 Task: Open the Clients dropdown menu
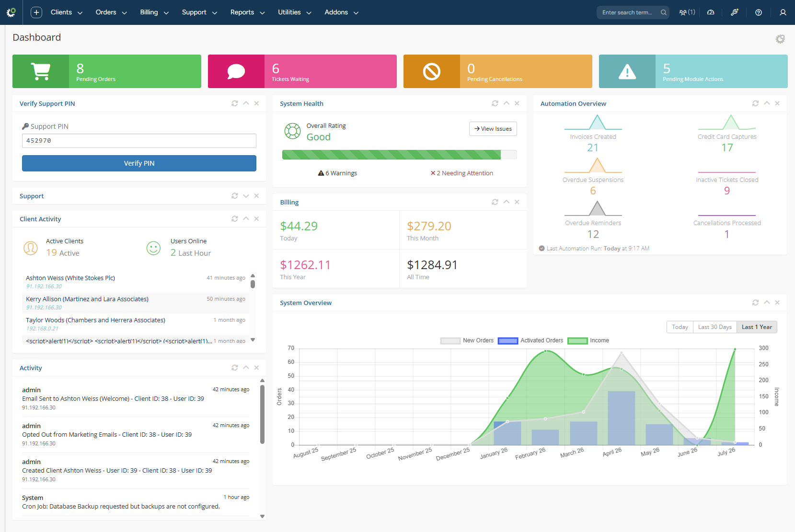tap(67, 12)
